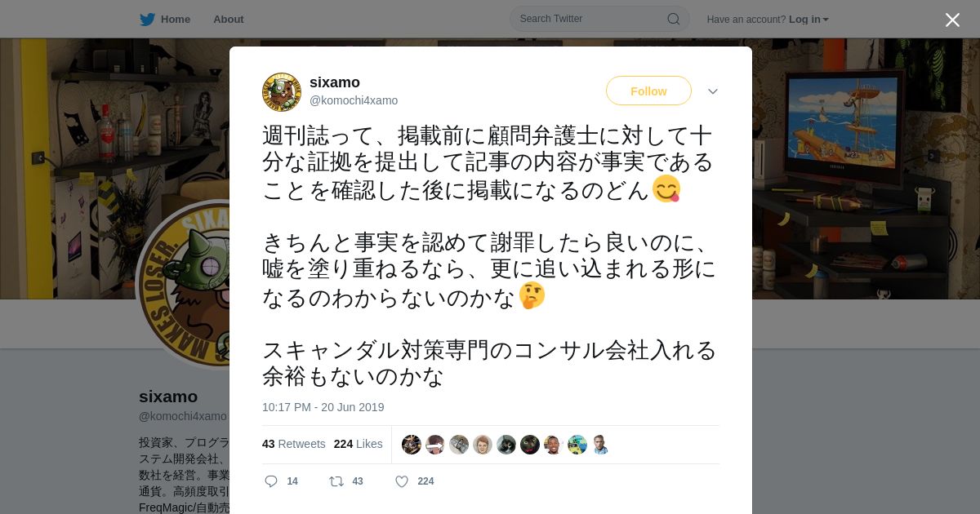The image size is (980, 514).
Task: Click the retweet arrows icon
Action: click(x=336, y=481)
